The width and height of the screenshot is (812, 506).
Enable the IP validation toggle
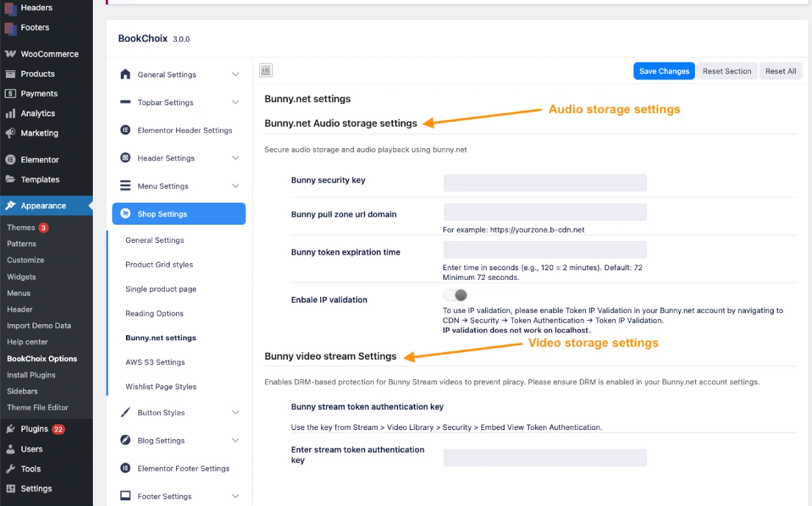(x=455, y=295)
